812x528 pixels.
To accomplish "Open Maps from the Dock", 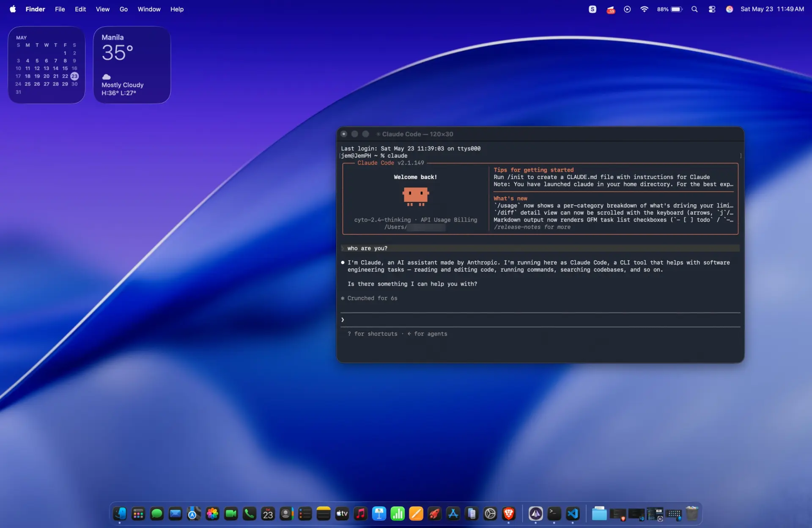I will click(x=194, y=514).
